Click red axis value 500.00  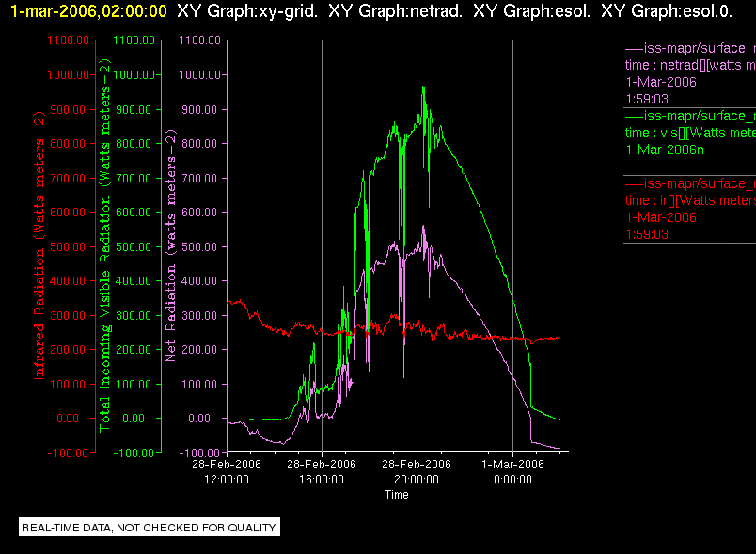tap(68, 246)
